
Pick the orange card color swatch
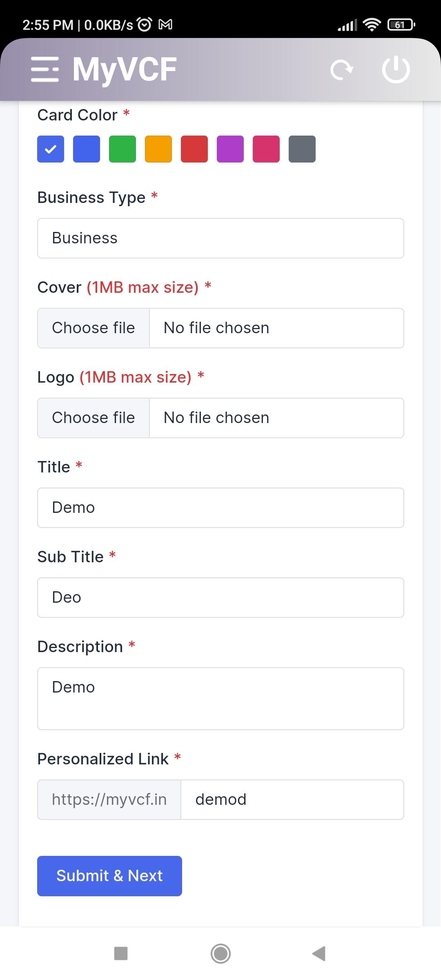click(x=158, y=149)
